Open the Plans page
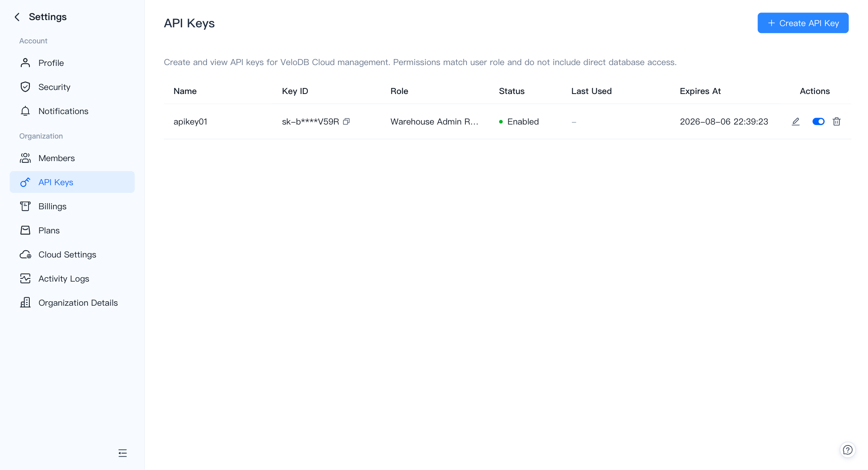The height and width of the screenshot is (470, 868). point(72,231)
